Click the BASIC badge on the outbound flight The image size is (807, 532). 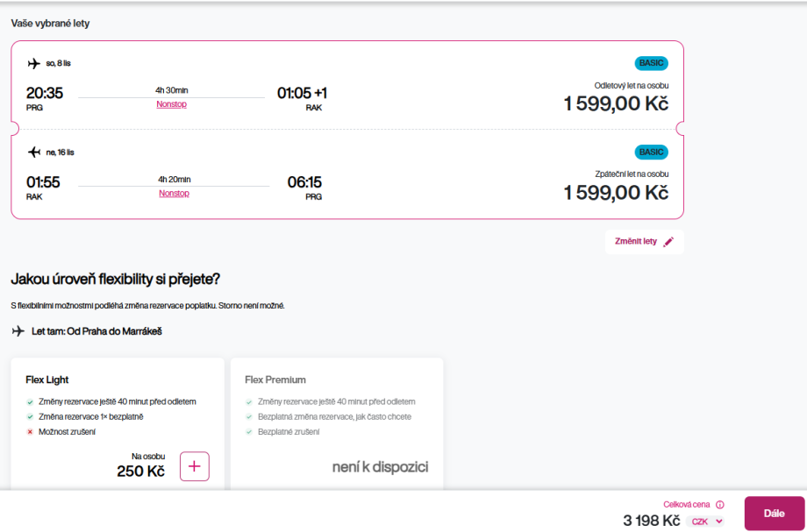[x=651, y=63]
